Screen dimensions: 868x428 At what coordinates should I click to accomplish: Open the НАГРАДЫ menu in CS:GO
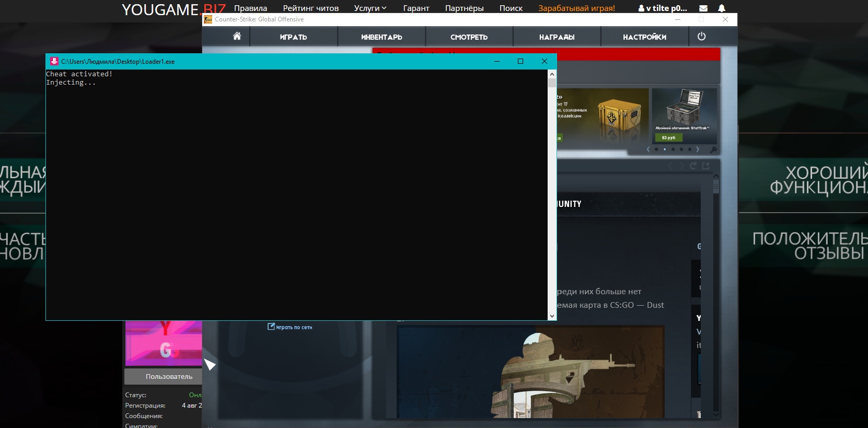pos(557,37)
